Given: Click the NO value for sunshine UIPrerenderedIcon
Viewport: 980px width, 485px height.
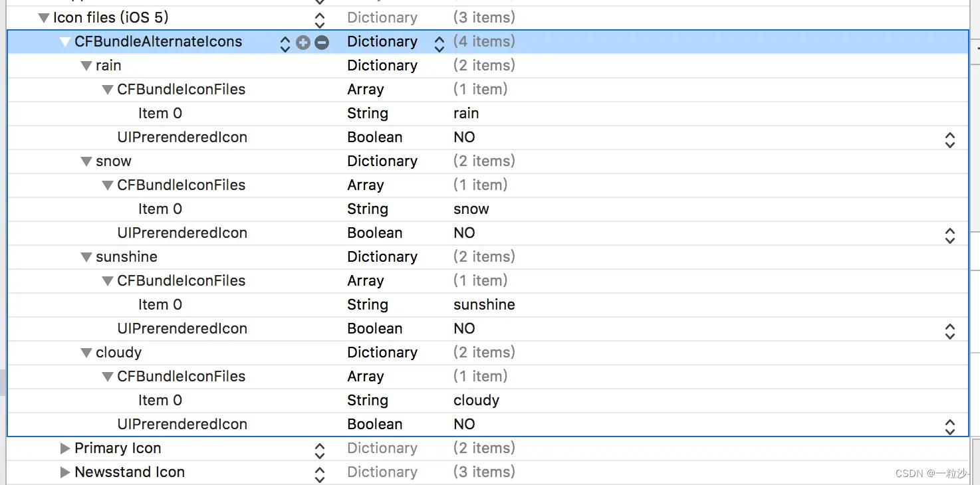Looking at the screenshot, I should tap(464, 329).
